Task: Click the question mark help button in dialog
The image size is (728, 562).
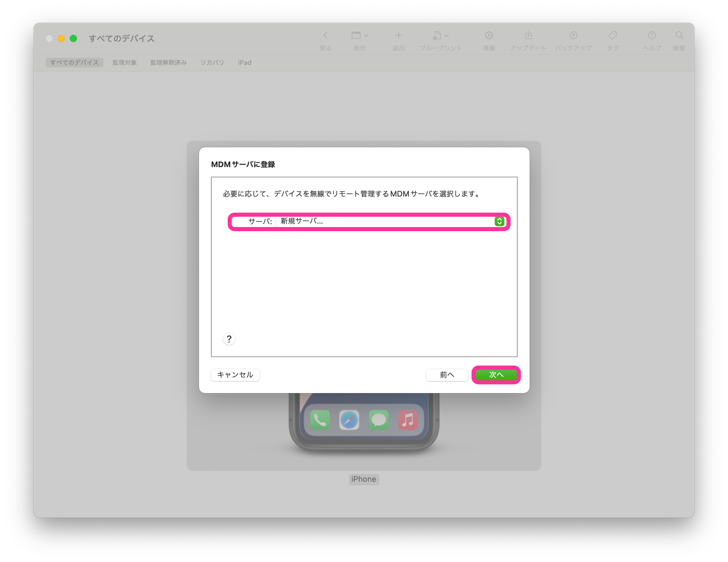Action: point(229,339)
